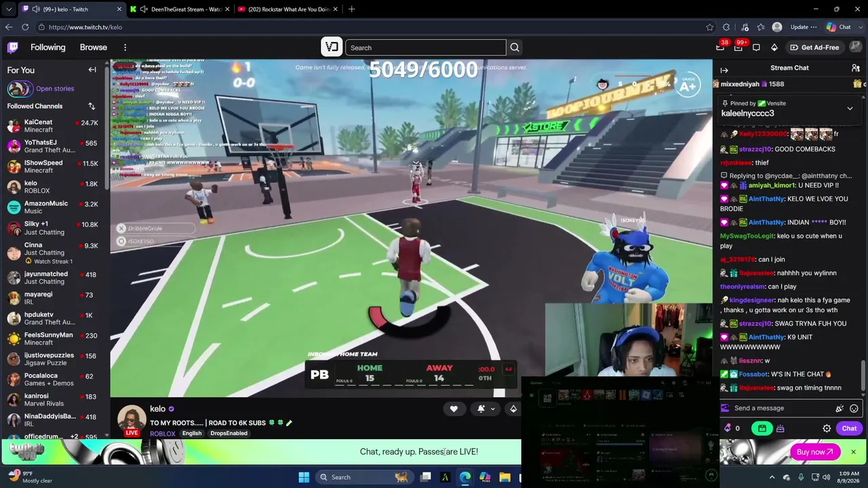The height and width of the screenshot is (488, 868).
Task: Open the Following page
Action: point(47,47)
